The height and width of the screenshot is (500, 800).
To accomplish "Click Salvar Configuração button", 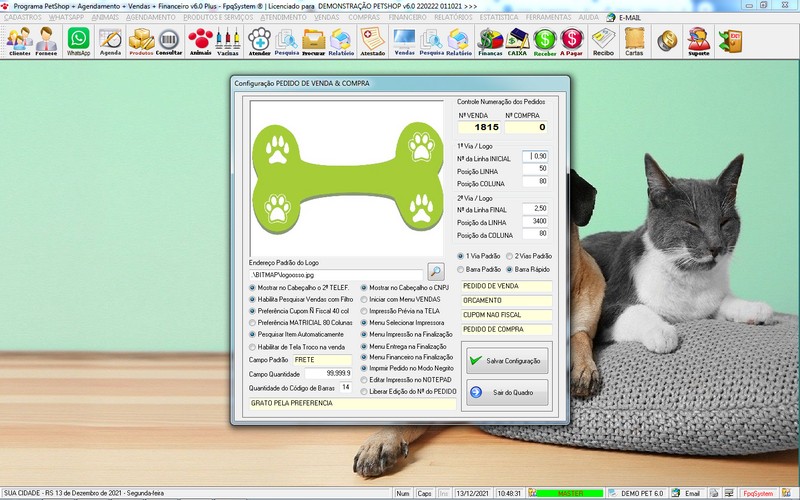I will [507, 361].
